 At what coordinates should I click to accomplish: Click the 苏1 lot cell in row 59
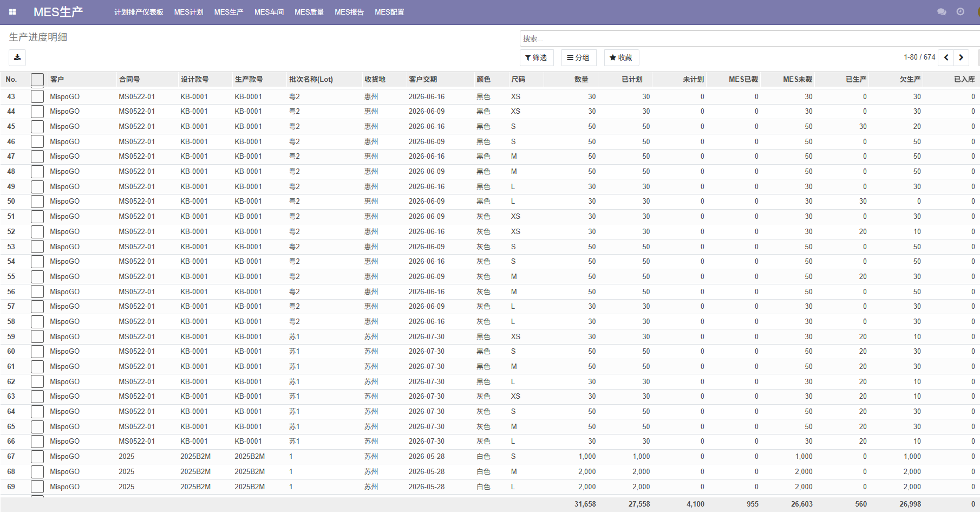(295, 336)
